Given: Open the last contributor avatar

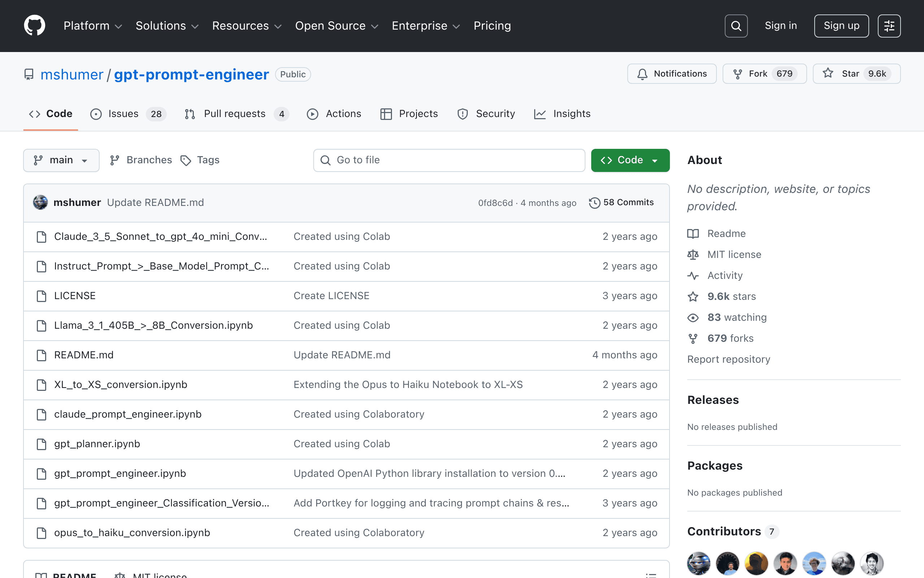Looking at the screenshot, I should 872,563.
